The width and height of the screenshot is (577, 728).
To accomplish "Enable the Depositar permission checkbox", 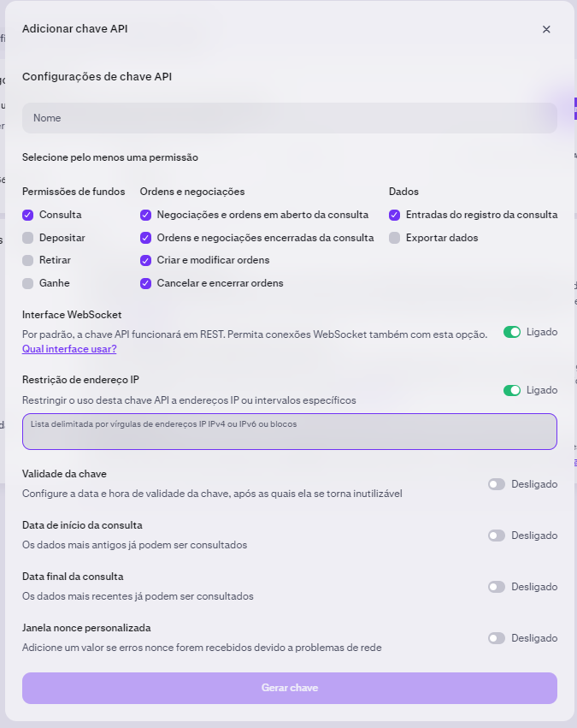I will point(28,238).
